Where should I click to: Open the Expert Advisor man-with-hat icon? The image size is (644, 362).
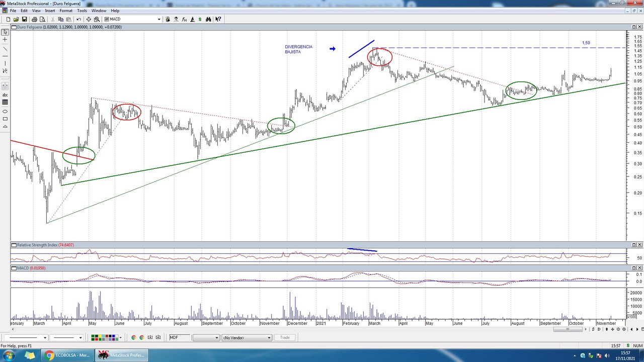(x=176, y=19)
